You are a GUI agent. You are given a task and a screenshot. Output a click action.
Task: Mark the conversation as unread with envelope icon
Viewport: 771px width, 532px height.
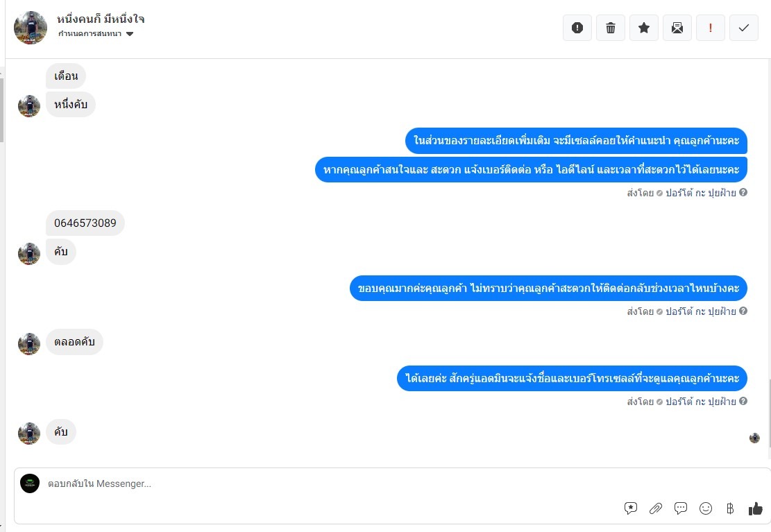[677, 28]
